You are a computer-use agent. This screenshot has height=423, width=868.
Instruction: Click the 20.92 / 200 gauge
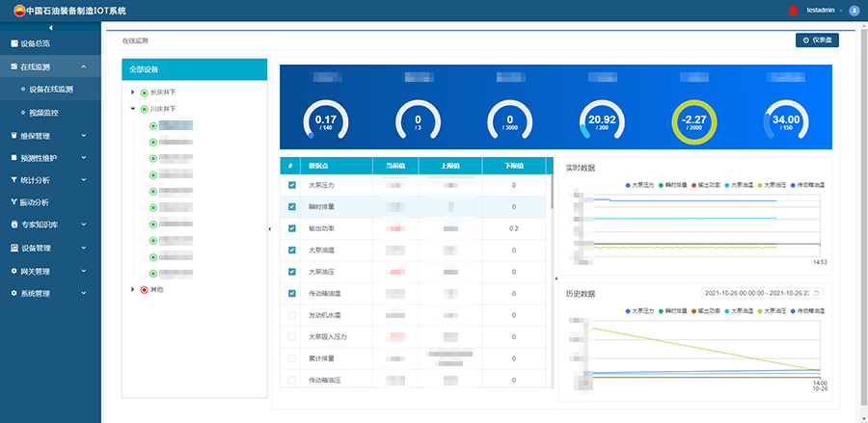[602, 122]
